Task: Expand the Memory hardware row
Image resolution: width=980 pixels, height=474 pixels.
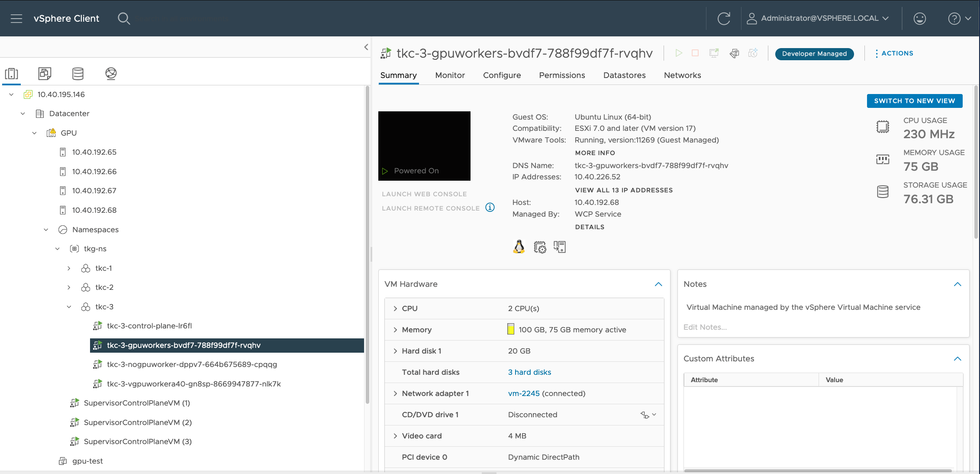Action: point(395,330)
